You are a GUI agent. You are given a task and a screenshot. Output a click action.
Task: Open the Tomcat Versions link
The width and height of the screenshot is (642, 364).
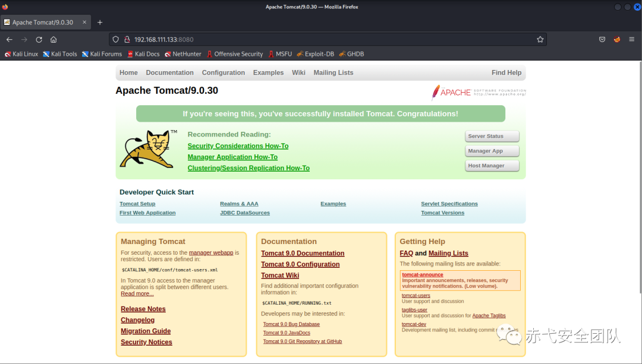coord(443,213)
